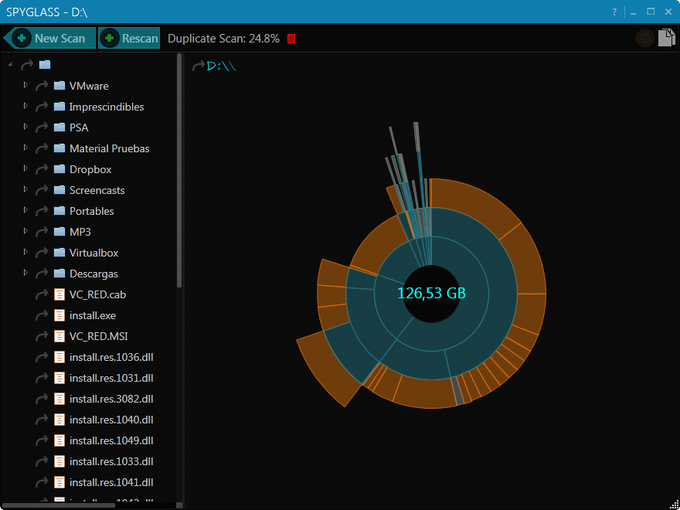Collapse the root folder in the tree

coord(10,65)
